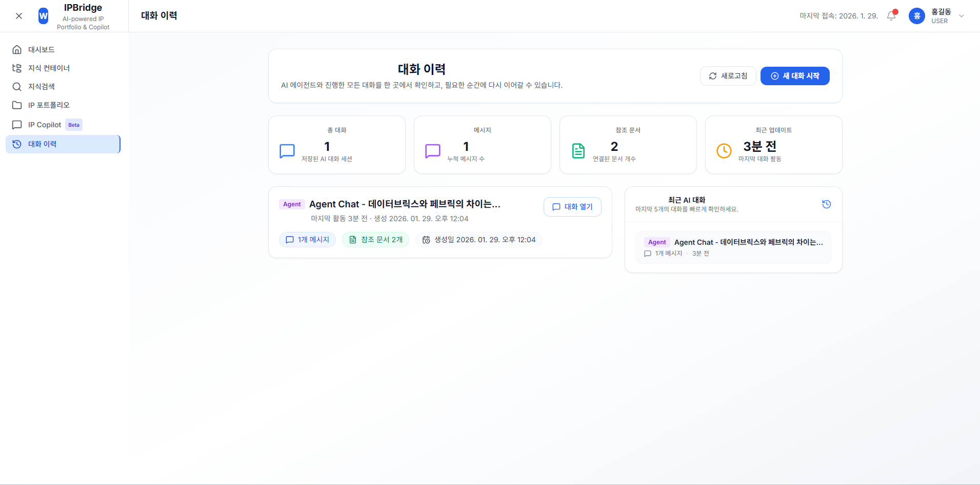Open 대시보드 in the sidebar
The height and width of the screenshot is (485, 980).
point(41,50)
